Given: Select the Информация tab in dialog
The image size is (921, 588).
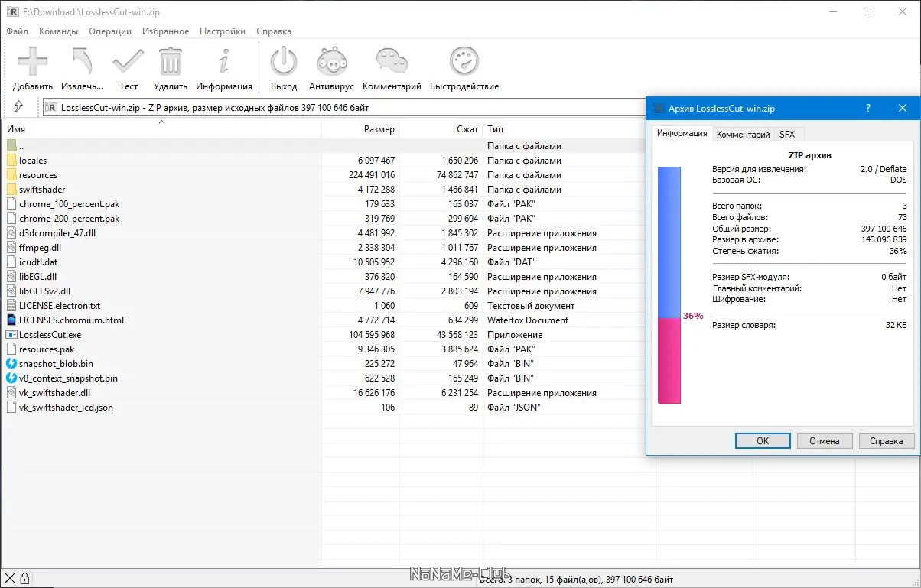Looking at the screenshot, I should click(x=682, y=133).
